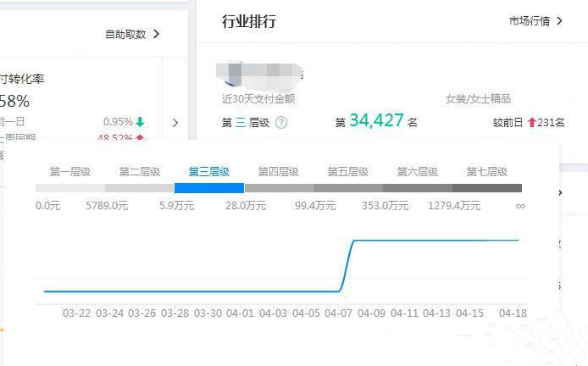Click the infinity symbol at the bar end
Screen dimensions: 588x366
520,206
